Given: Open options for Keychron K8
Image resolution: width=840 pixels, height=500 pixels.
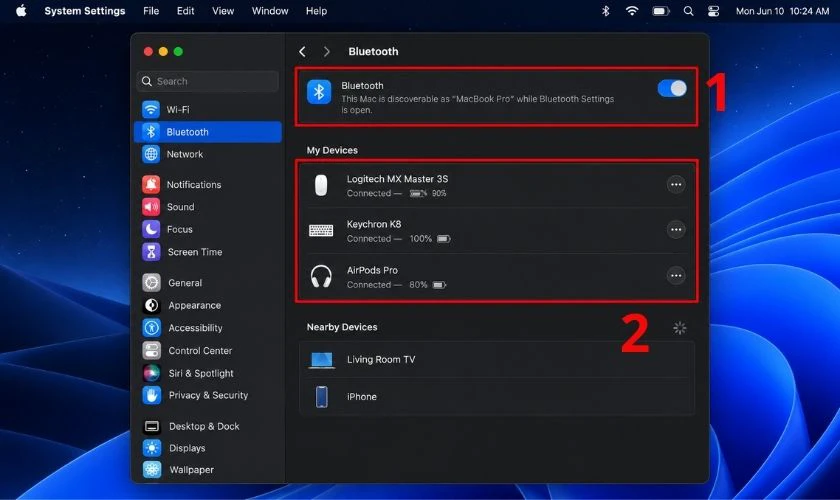Looking at the screenshot, I should click(676, 230).
